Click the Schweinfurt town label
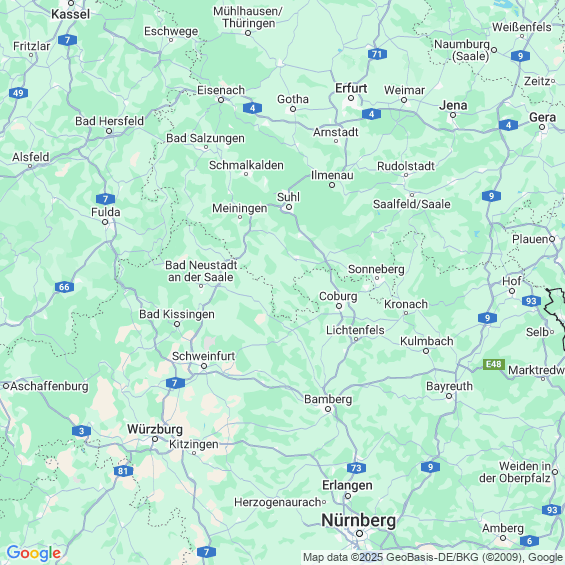565x565 pixels. (x=204, y=356)
